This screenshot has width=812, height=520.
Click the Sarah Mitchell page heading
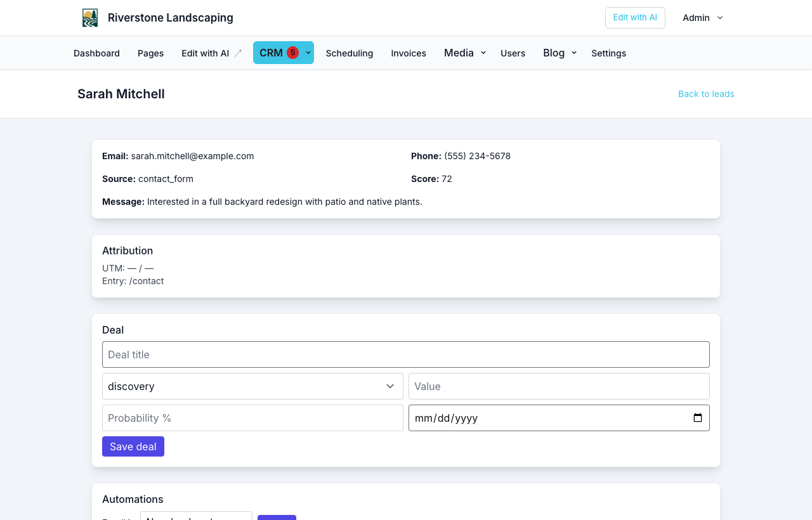click(121, 94)
